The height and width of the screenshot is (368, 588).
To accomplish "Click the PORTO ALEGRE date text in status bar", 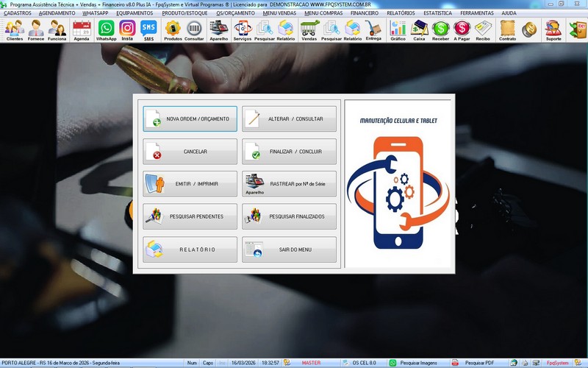I will point(60,363).
